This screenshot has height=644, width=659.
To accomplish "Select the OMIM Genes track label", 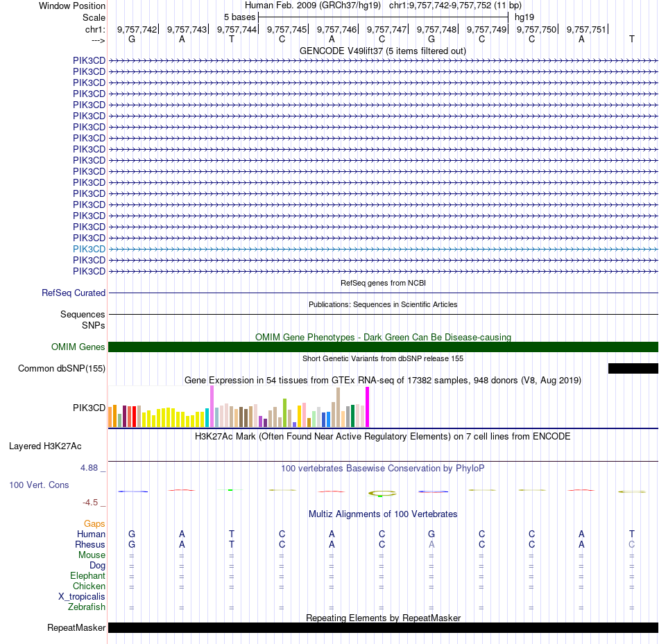I will point(78,347).
